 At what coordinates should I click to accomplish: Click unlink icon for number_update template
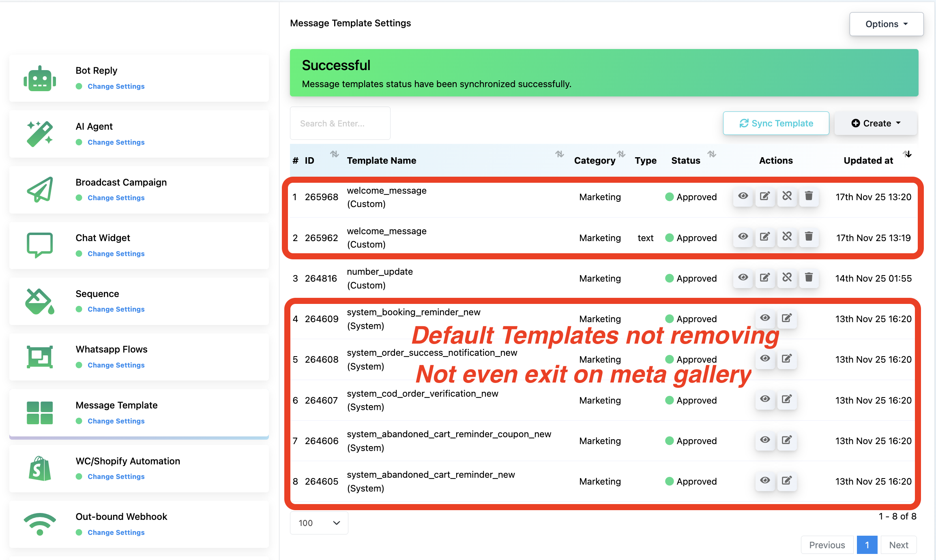[787, 278]
